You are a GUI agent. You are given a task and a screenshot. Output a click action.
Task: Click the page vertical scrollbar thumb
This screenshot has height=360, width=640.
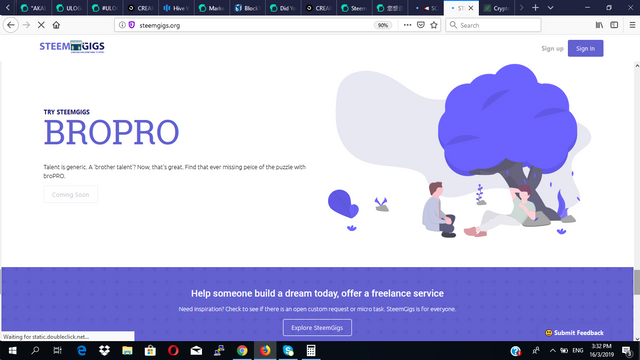[x=637, y=282]
